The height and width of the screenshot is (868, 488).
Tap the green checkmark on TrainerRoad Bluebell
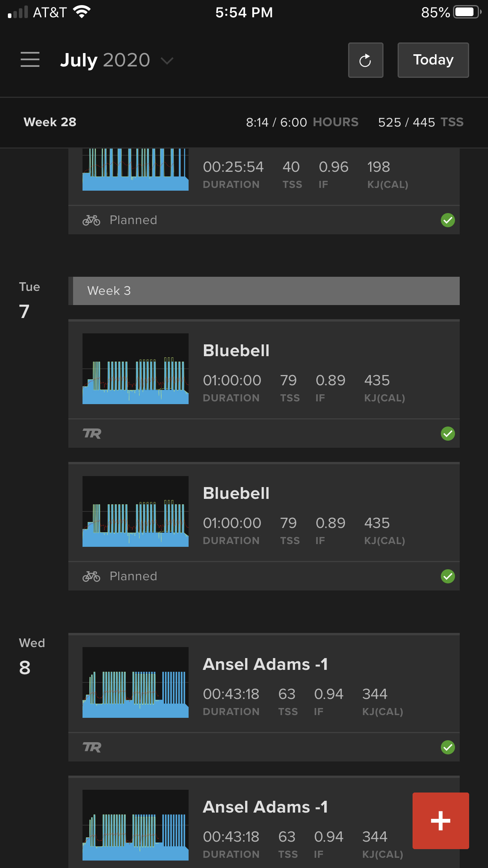[x=448, y=434]
